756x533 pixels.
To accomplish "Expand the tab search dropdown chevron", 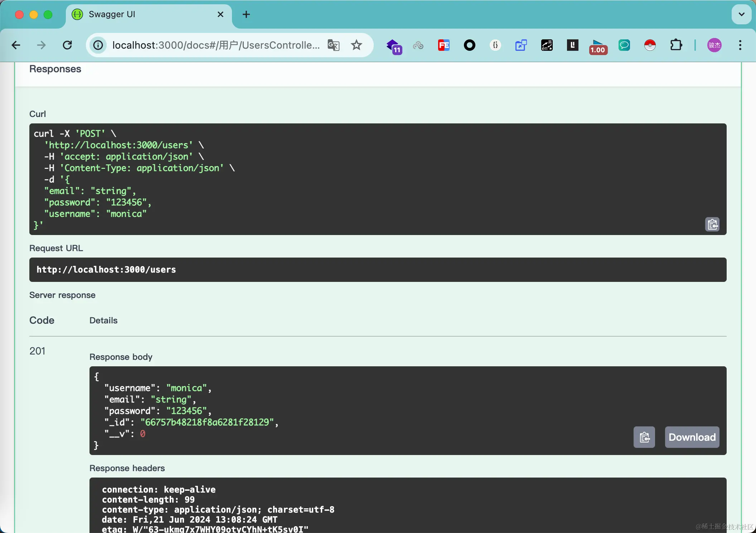I will (741, 14).
